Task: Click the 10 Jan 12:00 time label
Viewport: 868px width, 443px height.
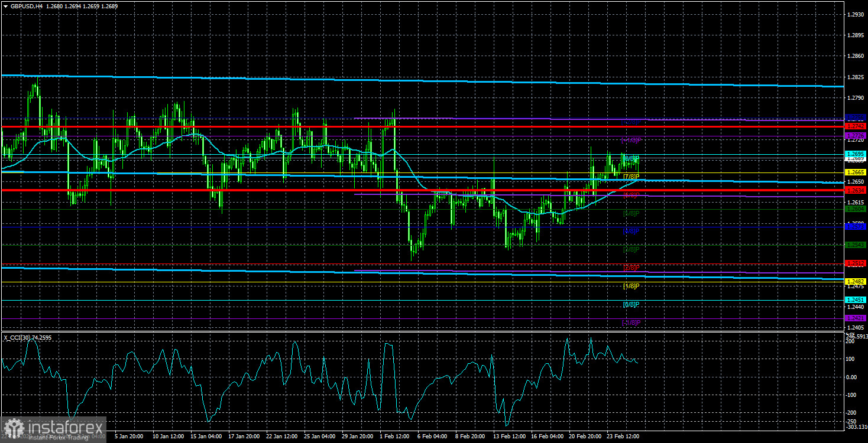Action: [x=169, y=437]
